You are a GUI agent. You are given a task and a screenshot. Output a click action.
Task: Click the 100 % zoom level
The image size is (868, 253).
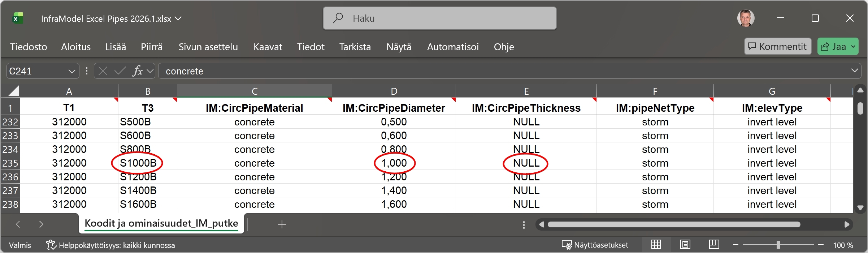point(843,245)
